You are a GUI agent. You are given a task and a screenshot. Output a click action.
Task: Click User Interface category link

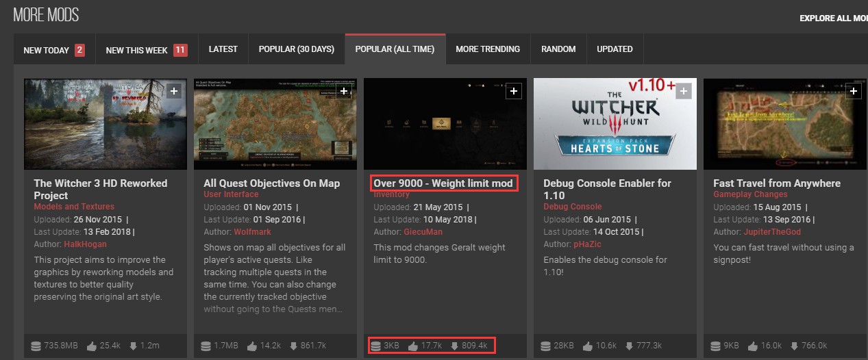point(231,195)
